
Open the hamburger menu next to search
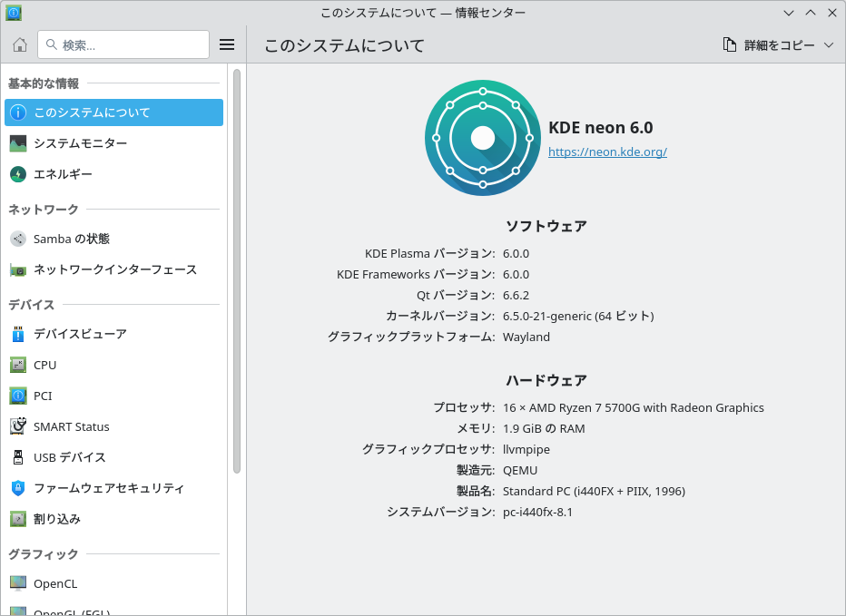(227, 44)
